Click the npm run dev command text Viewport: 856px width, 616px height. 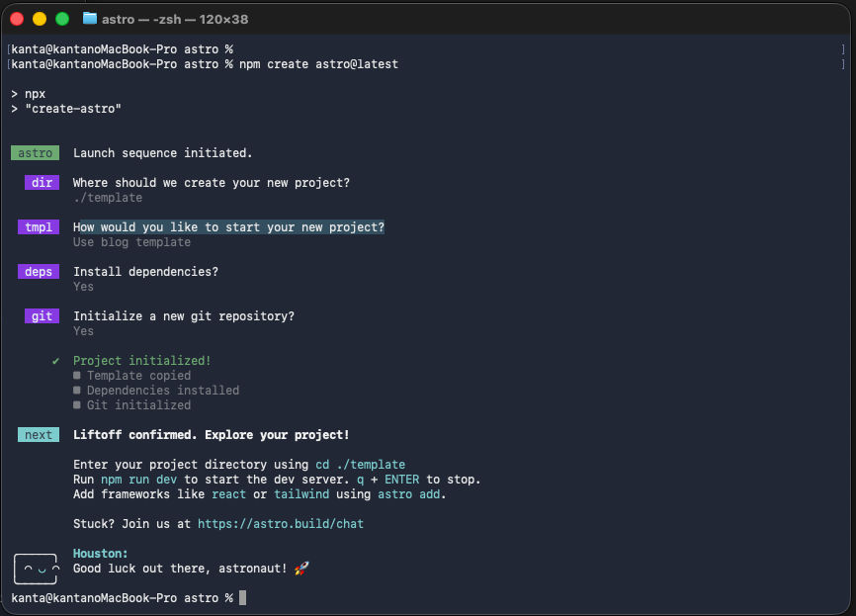pyautogui.click(x=138, y=480)
